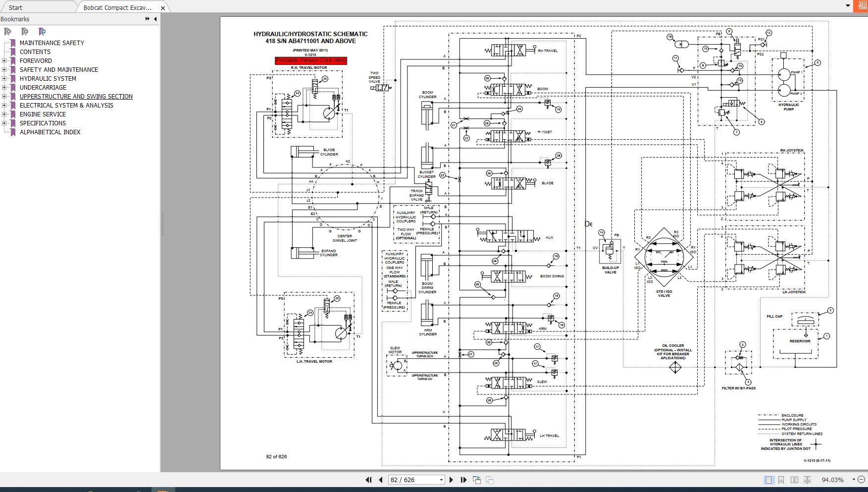Expand the HYDRAULIC SYSTEM bookmark node

pos(4,79)
